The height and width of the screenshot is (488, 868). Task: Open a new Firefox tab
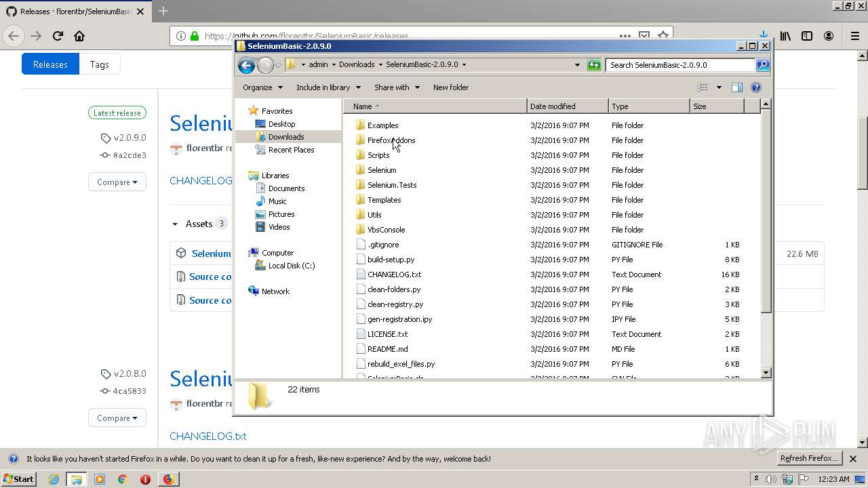pyautogui.click(x=163, y=11)
